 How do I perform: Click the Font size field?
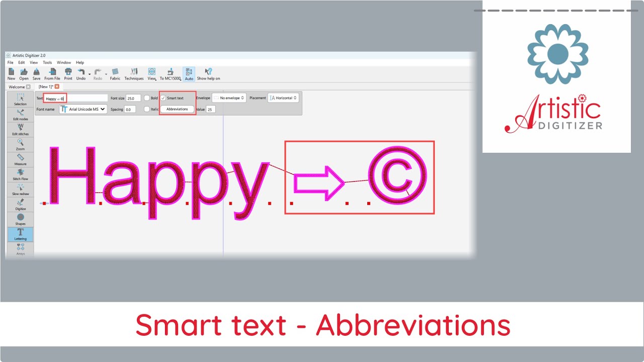(133, 98)
